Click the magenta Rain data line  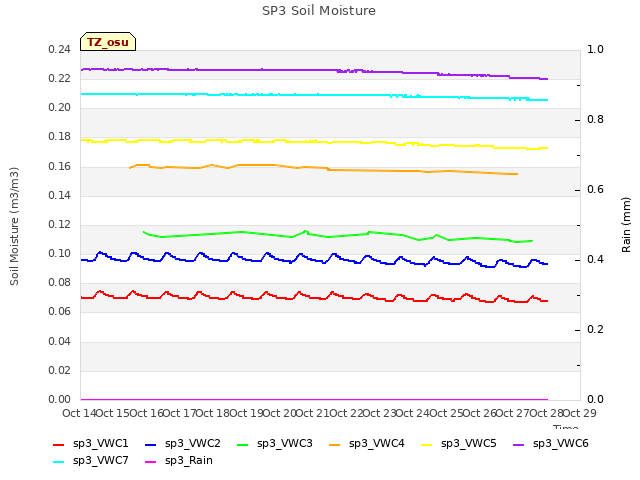[x=314, y=399]
